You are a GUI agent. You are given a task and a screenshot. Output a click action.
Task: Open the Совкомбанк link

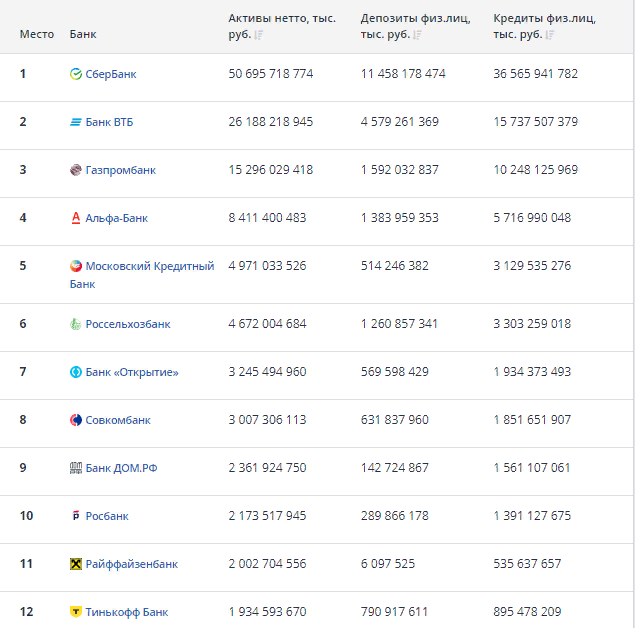click(x=118, y=420)
